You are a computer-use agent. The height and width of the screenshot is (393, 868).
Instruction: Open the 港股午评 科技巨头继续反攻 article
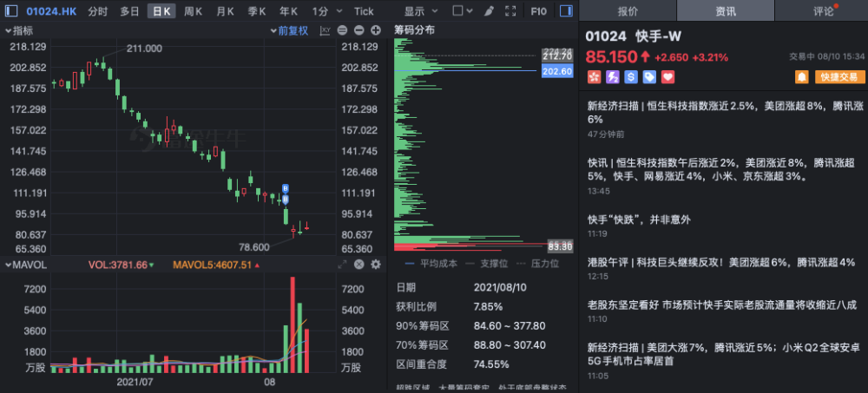721,262
